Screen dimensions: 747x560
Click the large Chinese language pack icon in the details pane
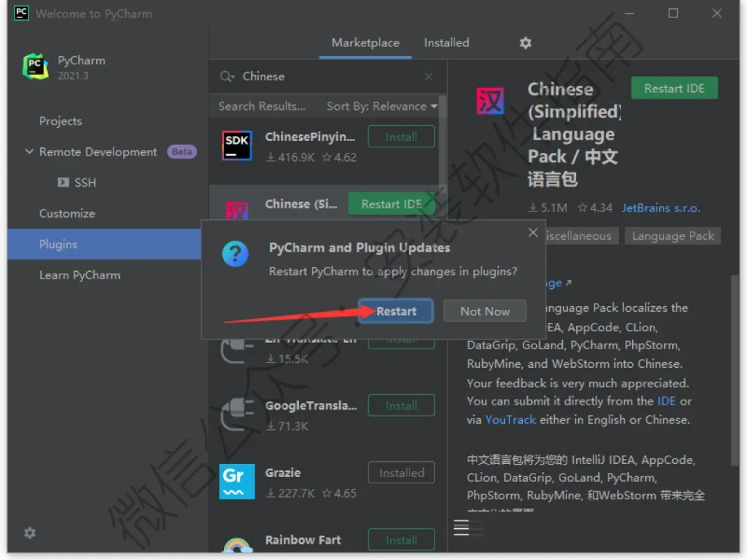click(489, 101)
